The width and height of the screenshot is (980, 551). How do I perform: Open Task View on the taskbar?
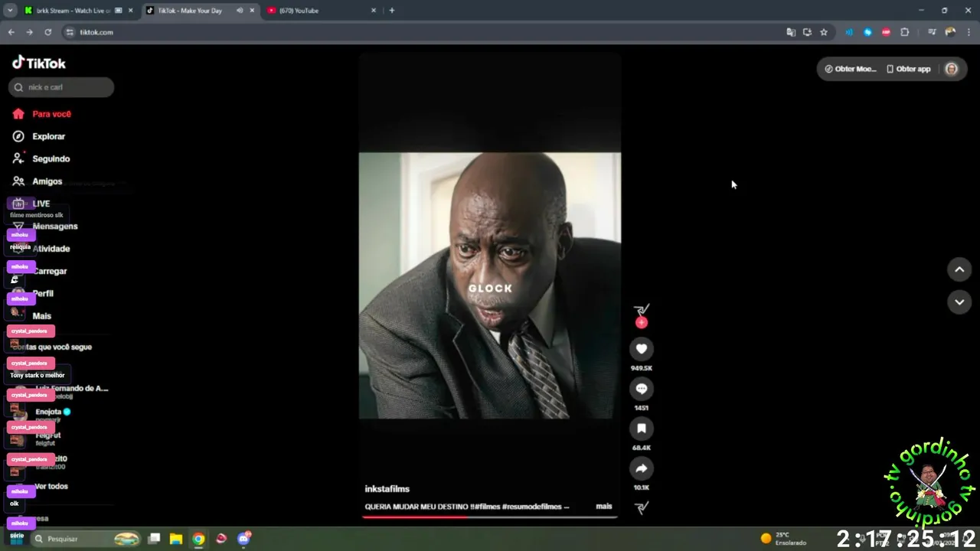(x=154, y=539)
